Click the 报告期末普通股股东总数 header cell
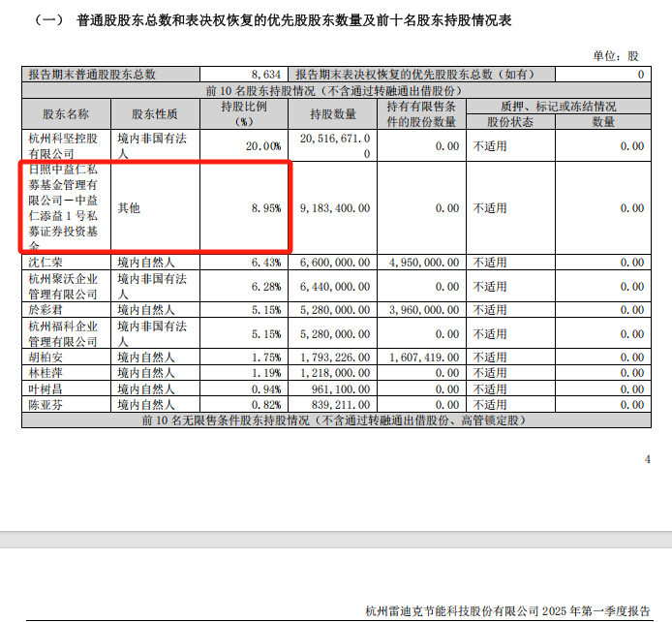This screenshot has width=672, height=622. coord(111,75)
